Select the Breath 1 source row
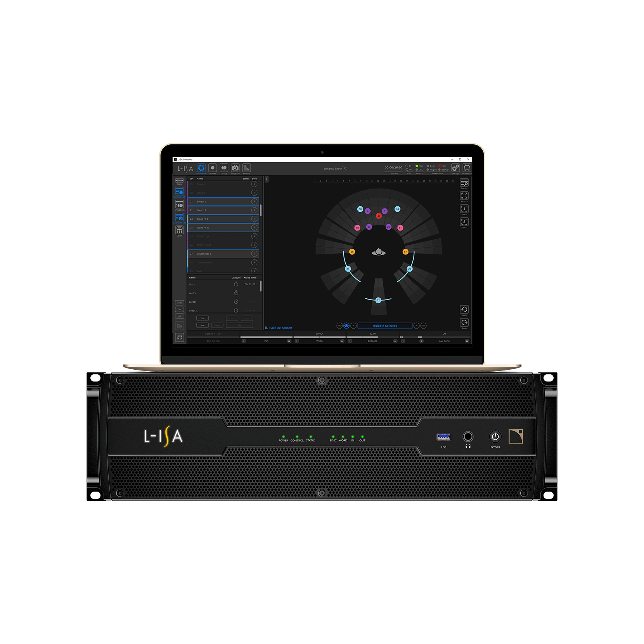 223,201
